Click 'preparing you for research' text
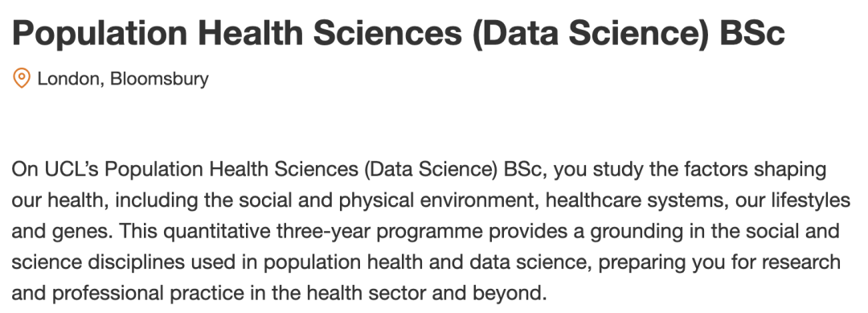868x313 pixels. [x=719, y=262]
